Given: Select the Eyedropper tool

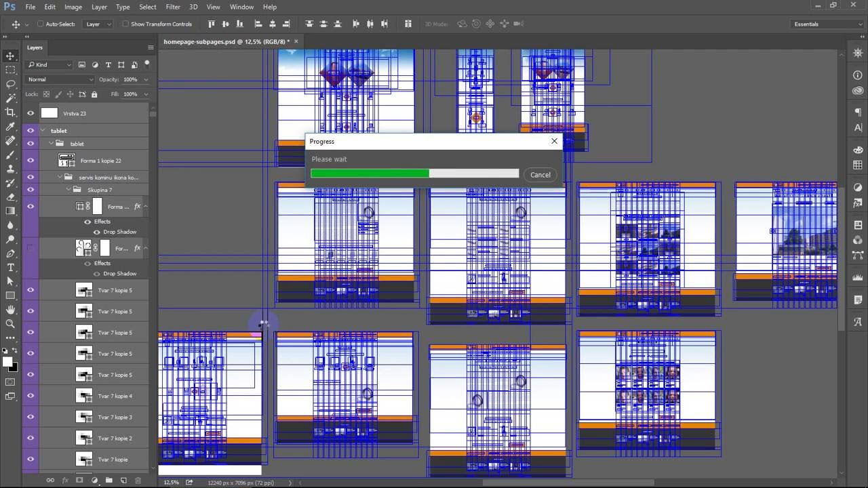Looking at the screenshot, I should click(10, 127).
